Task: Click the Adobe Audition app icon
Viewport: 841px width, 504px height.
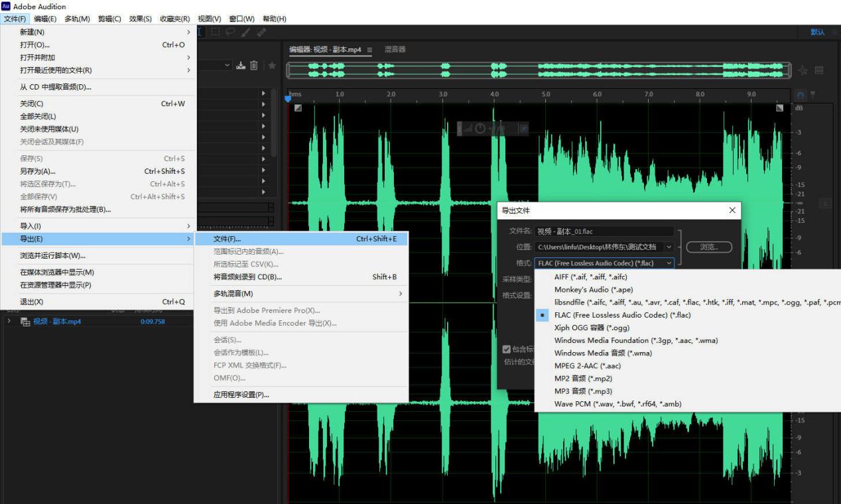Action: click(x=7, y=6)
